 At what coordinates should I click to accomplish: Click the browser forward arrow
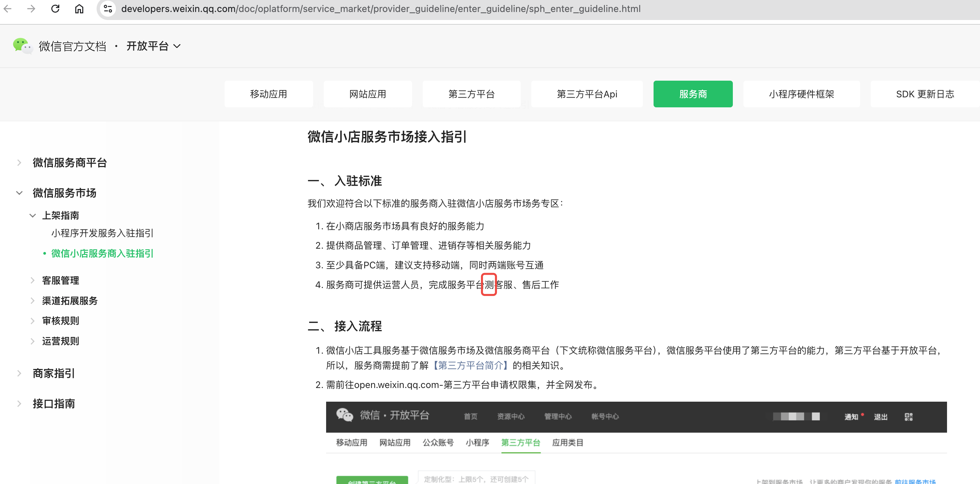pyautogui.click(x=32, y=8)
